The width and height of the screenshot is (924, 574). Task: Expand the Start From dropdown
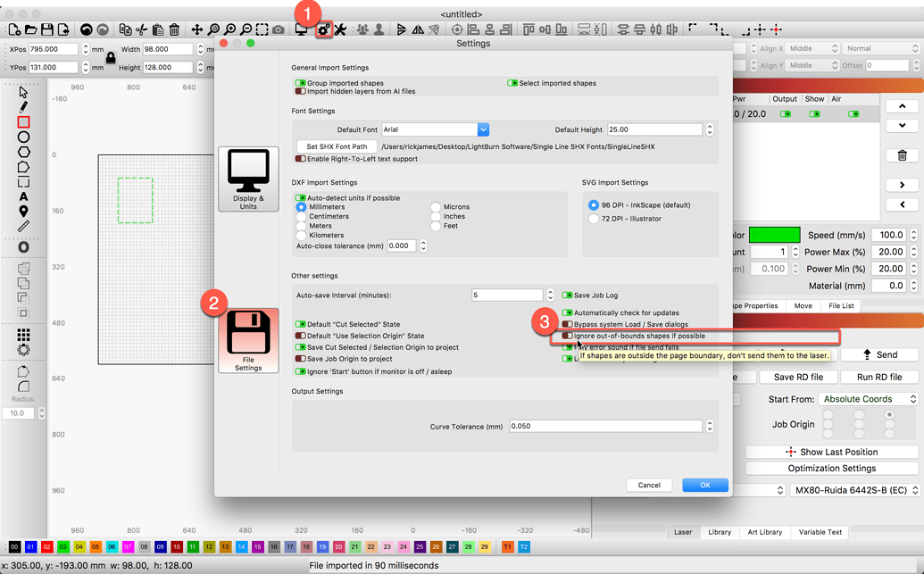coord(869,399)
